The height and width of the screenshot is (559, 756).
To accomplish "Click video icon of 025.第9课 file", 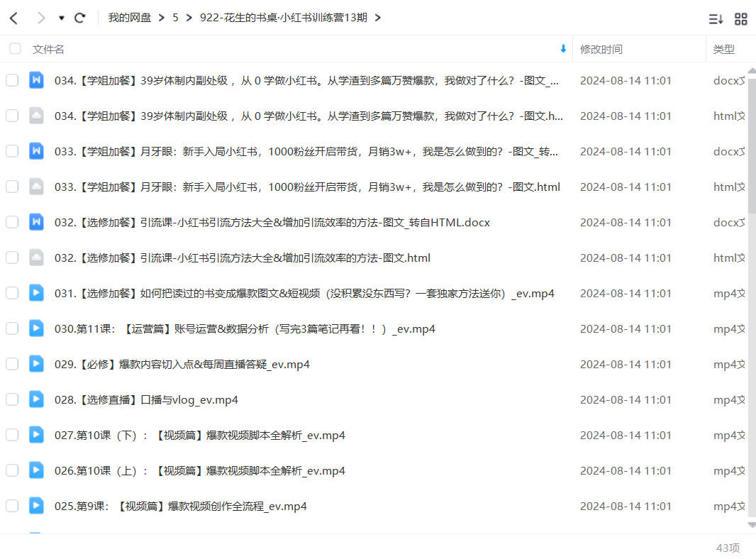I will (36, 506).
